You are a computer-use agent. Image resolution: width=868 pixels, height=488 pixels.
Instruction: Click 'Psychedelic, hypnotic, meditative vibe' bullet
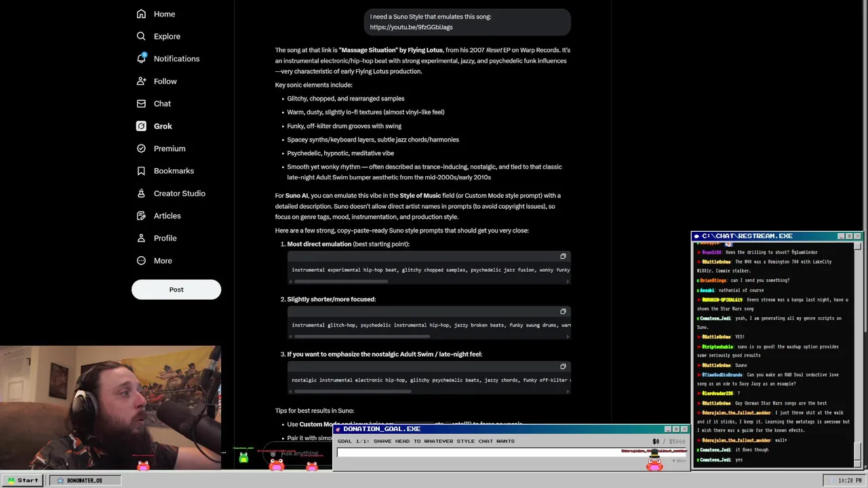click(x=340, y=153)
